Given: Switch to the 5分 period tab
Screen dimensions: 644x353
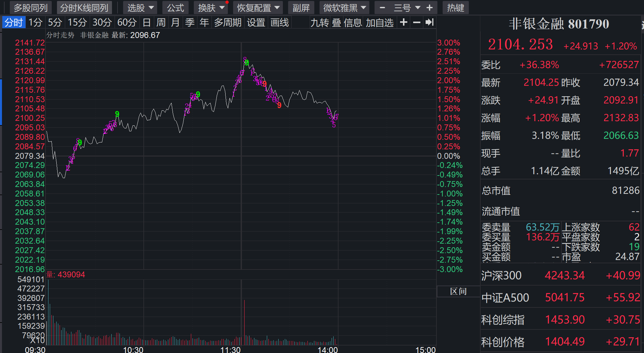Looking at the screenshot, I should [55, 22].
